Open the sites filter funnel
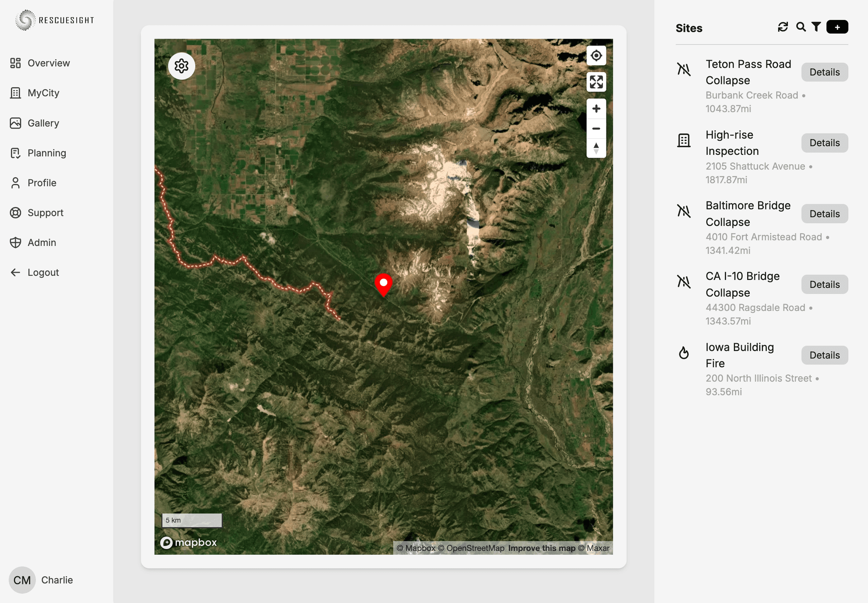Image resolution: width=868 pixels, height=603 pixels. click(x=816, y=27)
